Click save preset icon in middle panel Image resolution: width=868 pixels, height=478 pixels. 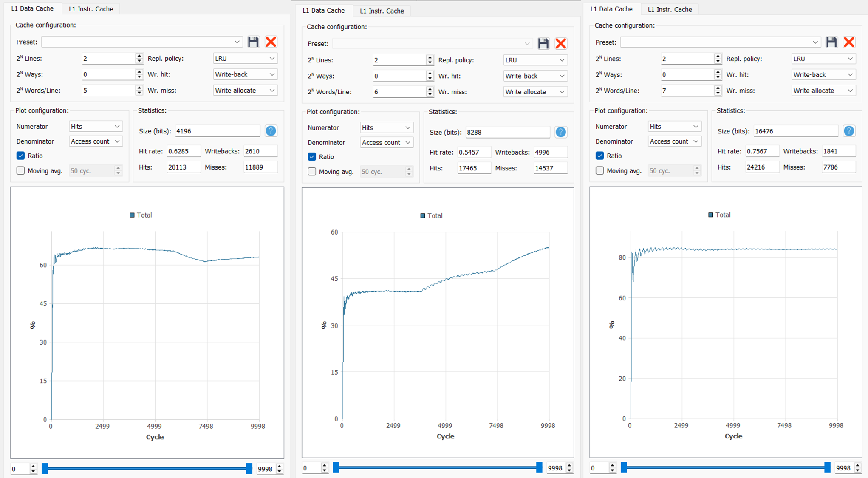pyautogui.click(x=543, y=43)
